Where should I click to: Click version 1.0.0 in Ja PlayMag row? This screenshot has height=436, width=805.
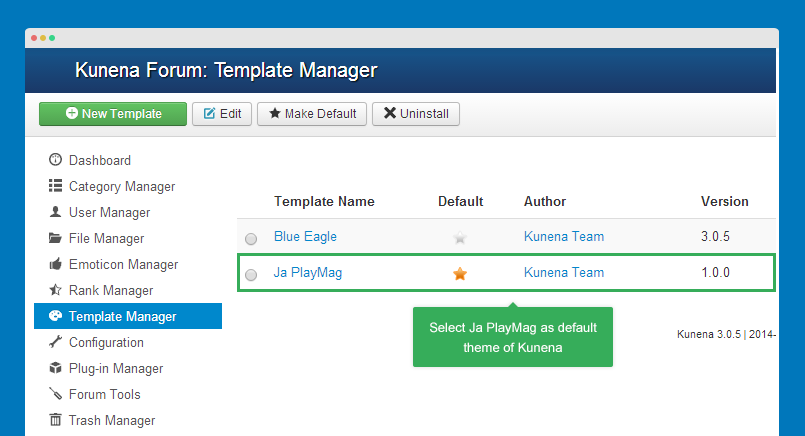pyautogui.click(x=715, y=273)
